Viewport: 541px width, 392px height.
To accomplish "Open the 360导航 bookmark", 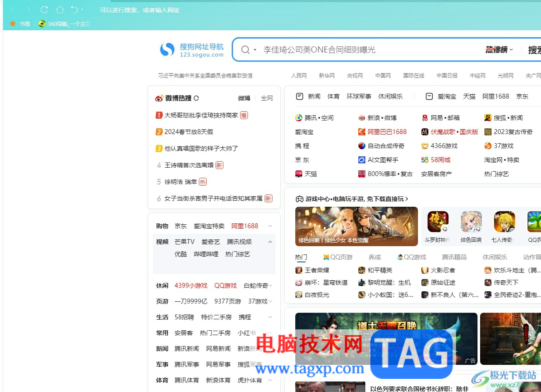I will 64,24.
